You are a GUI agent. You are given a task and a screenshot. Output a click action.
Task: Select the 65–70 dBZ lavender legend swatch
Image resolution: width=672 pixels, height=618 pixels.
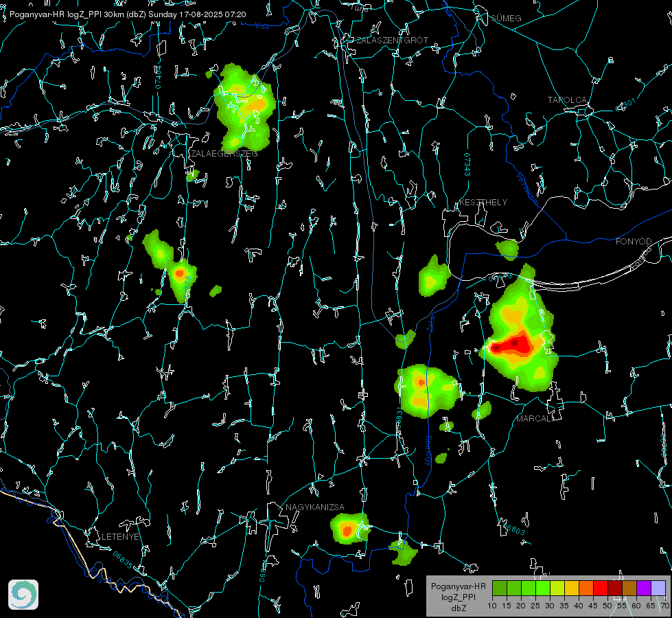658,588
